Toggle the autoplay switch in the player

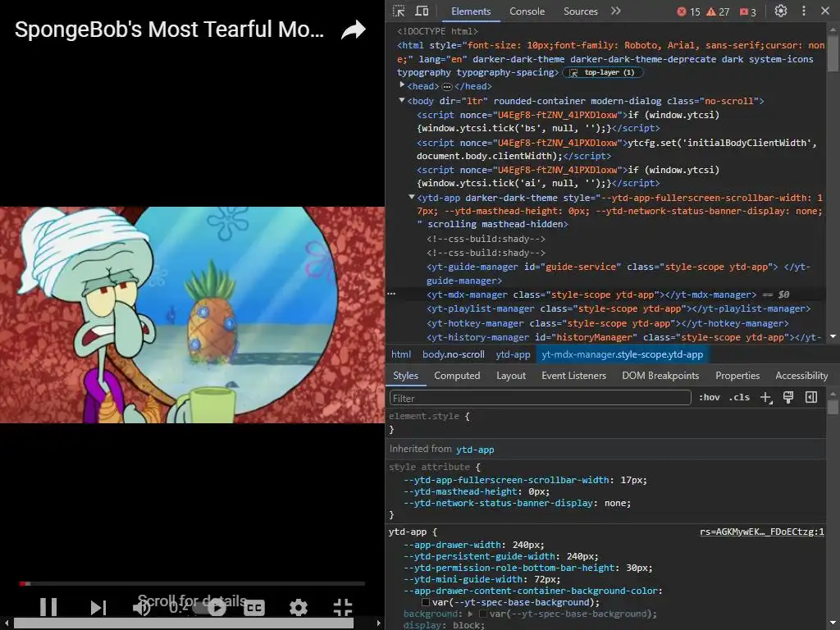211,608
